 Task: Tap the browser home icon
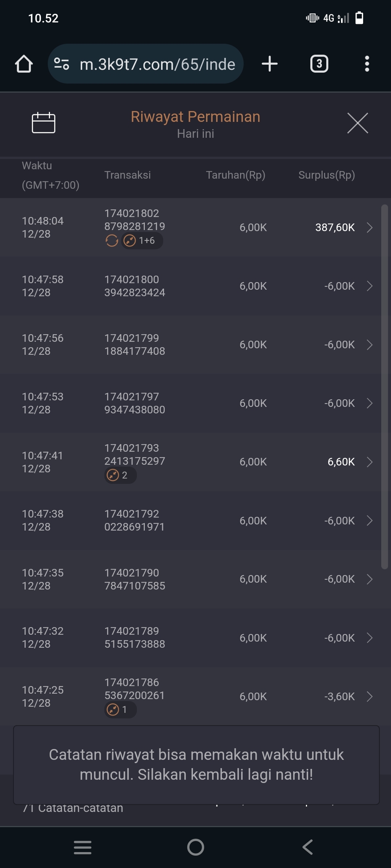coord(24,64)
